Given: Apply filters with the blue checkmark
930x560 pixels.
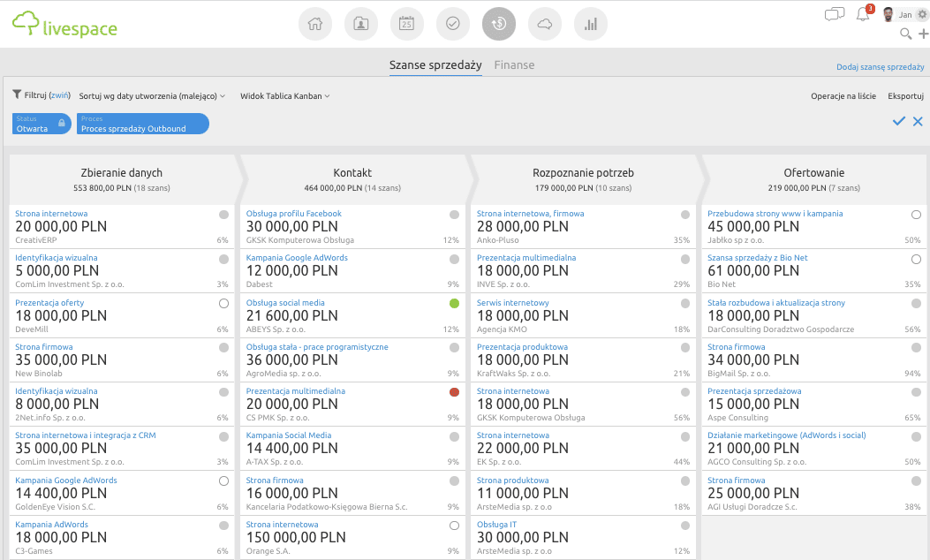Looking at the screenshot, I should coord(898,121).
